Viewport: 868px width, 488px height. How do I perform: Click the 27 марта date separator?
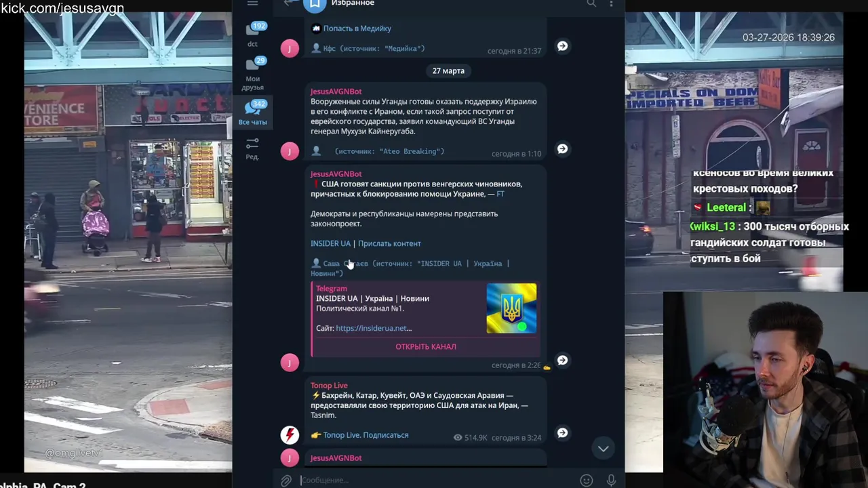pos(448,70)
